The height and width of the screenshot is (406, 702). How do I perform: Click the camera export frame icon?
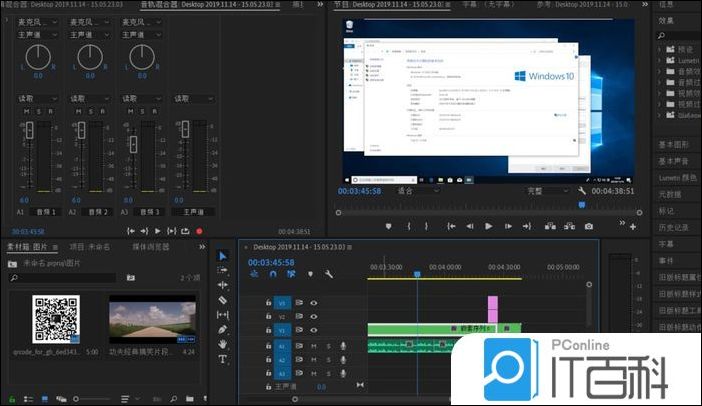pos(589,226)
